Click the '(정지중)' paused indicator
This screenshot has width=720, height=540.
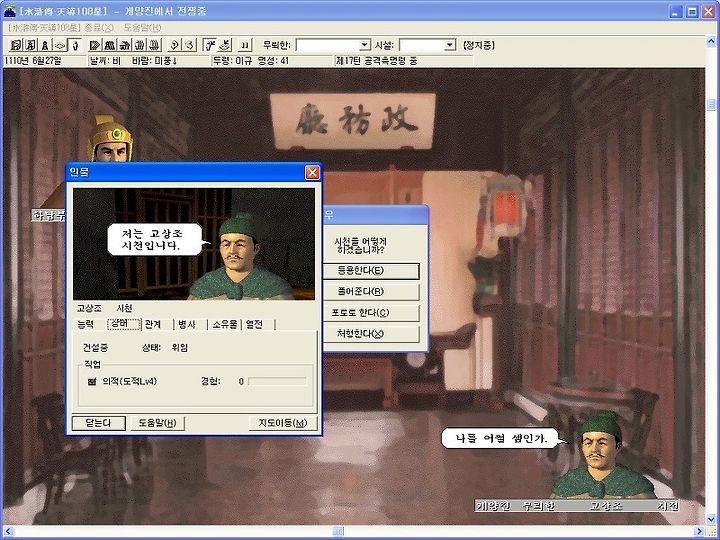(x=478, y=45)
